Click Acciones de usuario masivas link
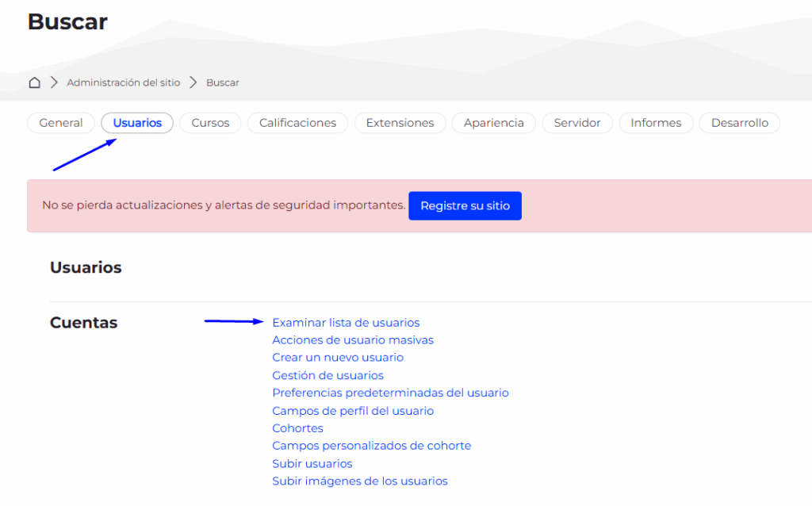This screenshot has width=812, height=506. [x=353, y=340]
